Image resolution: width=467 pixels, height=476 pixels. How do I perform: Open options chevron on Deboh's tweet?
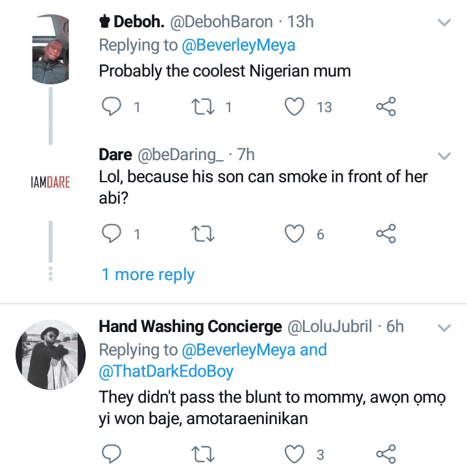[x=444, y=23]
